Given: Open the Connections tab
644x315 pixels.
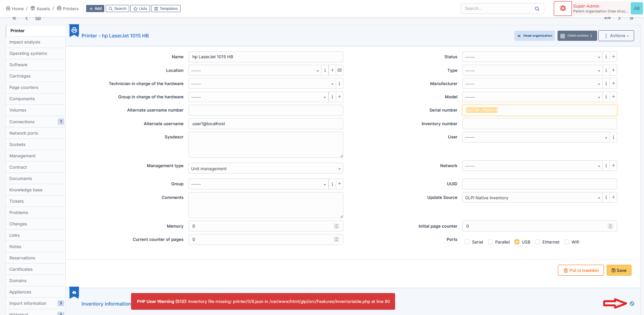Looking at the screenshot, I should (36, 122).
